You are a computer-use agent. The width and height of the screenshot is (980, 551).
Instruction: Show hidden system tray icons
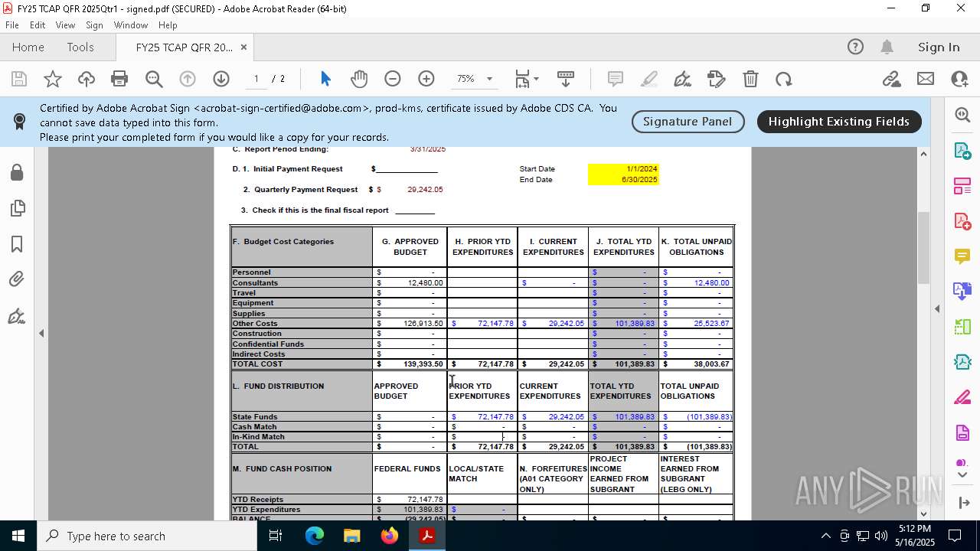(x=825, y=536)
